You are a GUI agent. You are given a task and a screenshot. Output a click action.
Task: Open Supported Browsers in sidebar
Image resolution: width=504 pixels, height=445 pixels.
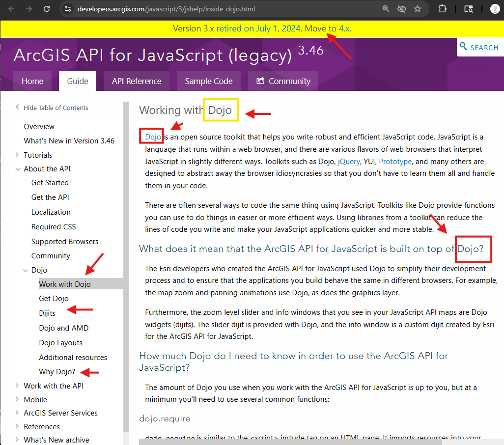(65, 241)
